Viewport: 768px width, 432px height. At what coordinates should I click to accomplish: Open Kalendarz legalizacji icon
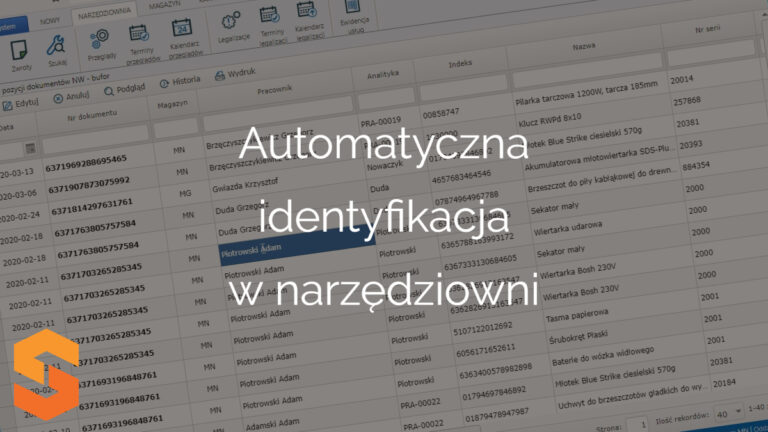pos(309,21)
